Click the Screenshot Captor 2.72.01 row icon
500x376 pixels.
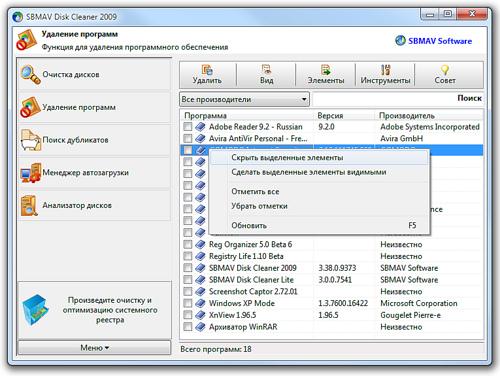(200, 291)
